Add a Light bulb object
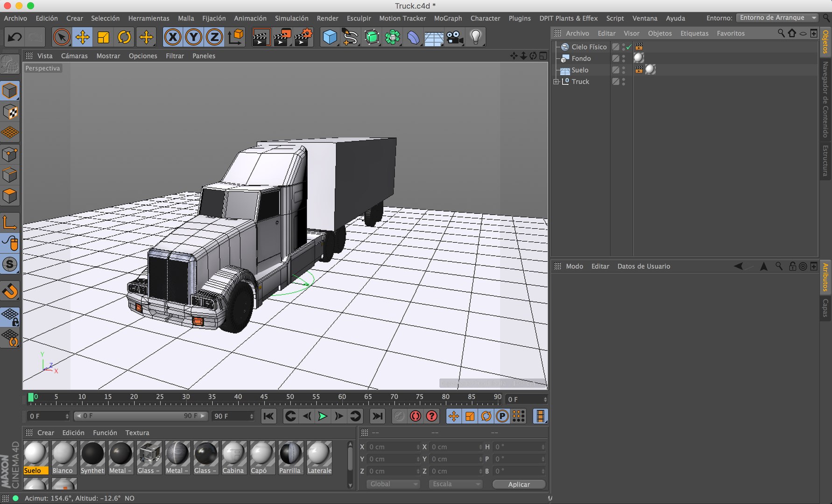This screenshot has width=832, height=504. click(475, 37)
